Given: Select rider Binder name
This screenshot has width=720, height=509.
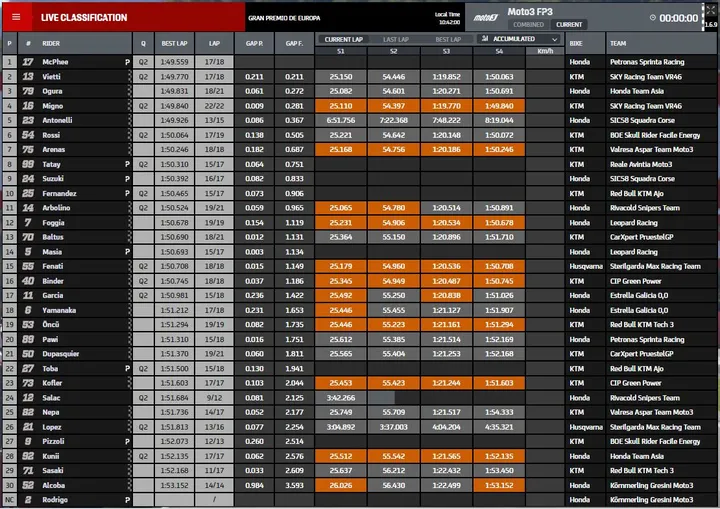Looking at the screenshot, I should point(53,281).
